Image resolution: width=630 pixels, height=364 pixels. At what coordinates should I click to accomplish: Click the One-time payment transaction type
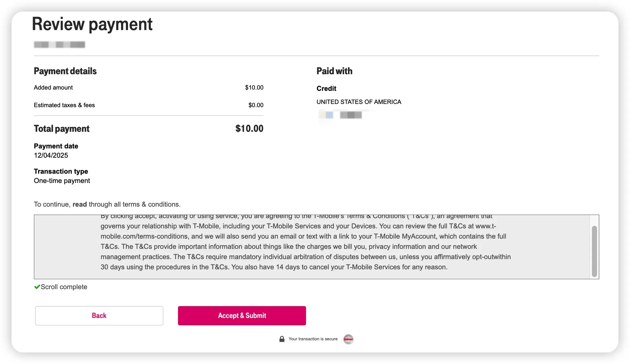(x=62, y=181)
